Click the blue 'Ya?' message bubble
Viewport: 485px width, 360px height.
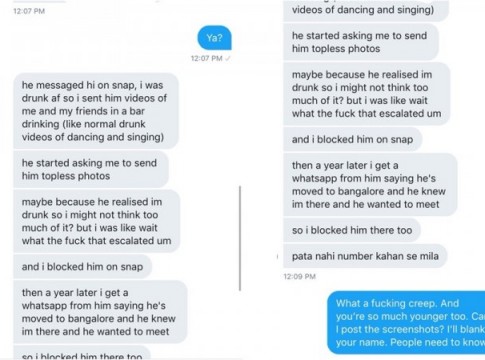tap(214, 38)
